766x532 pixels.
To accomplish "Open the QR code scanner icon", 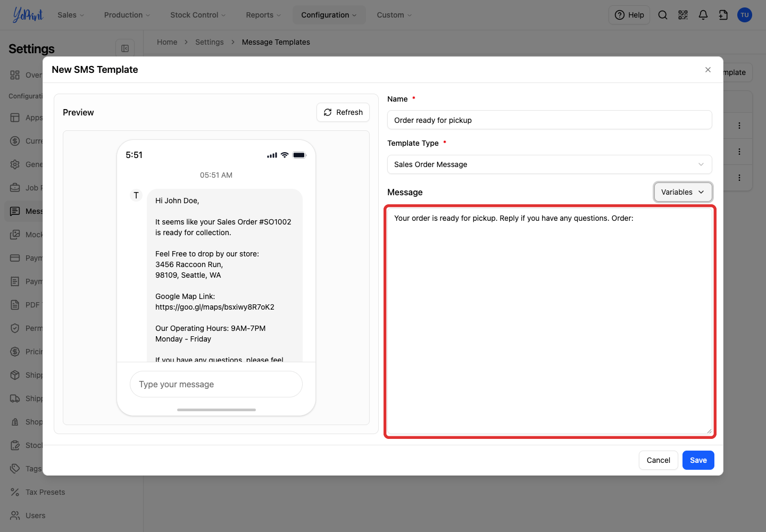I will [x=683, y=15].
